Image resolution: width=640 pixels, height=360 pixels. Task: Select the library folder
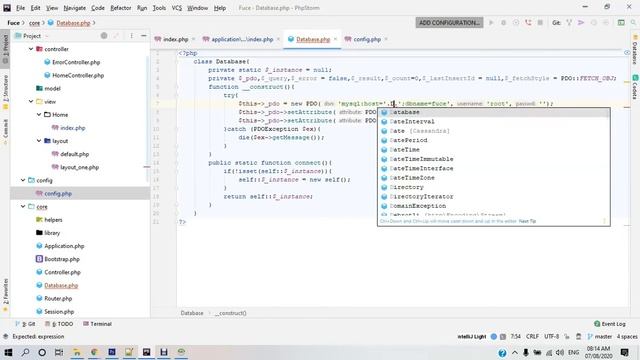coord(52,233)
